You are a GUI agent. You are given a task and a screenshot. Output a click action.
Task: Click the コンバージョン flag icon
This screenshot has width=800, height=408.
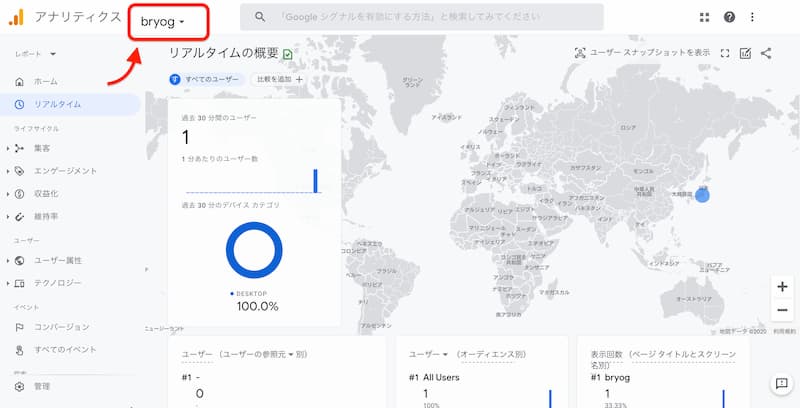[19, 327]
